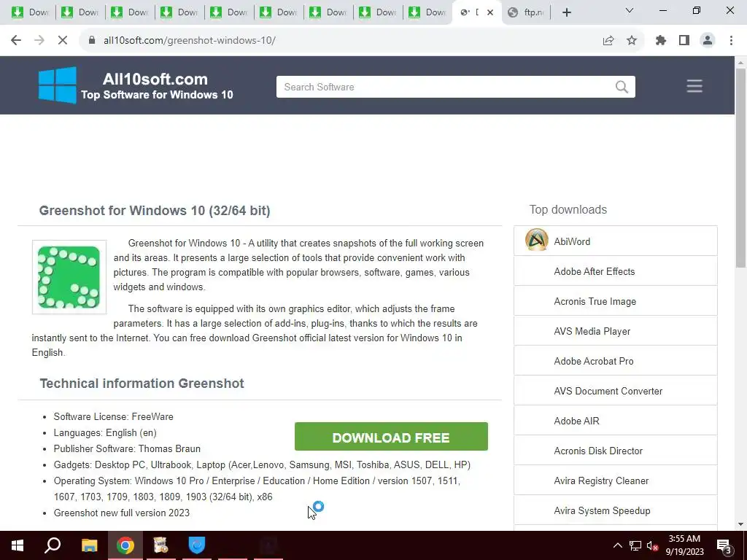Close the active all10soft tab
Image resolution: width=747 pixels, height=560 pixels.
coord(489,12)
